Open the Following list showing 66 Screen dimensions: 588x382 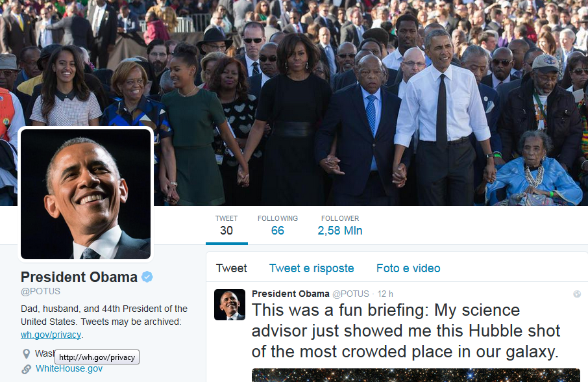click(278, 225)
